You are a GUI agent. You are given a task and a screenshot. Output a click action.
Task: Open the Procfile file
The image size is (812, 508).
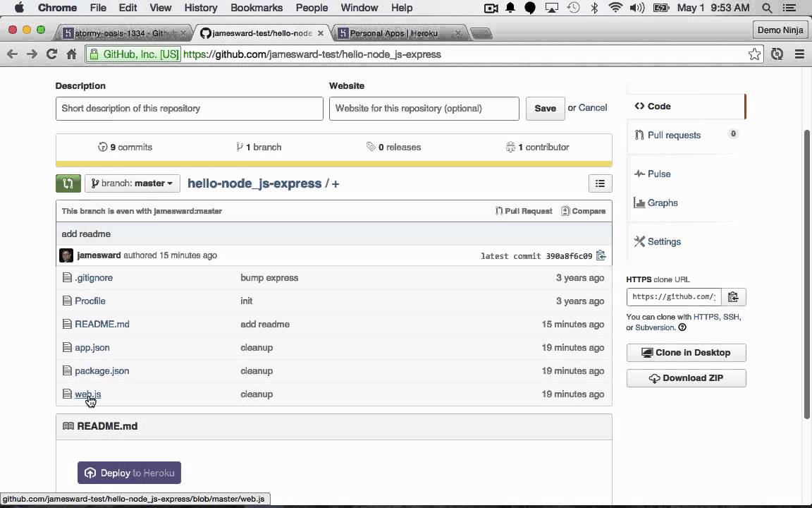coord(90,301)
